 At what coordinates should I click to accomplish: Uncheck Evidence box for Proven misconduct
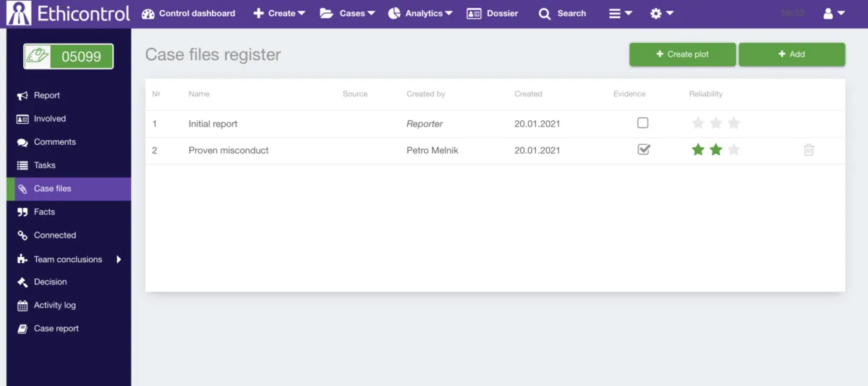[643, 150]
